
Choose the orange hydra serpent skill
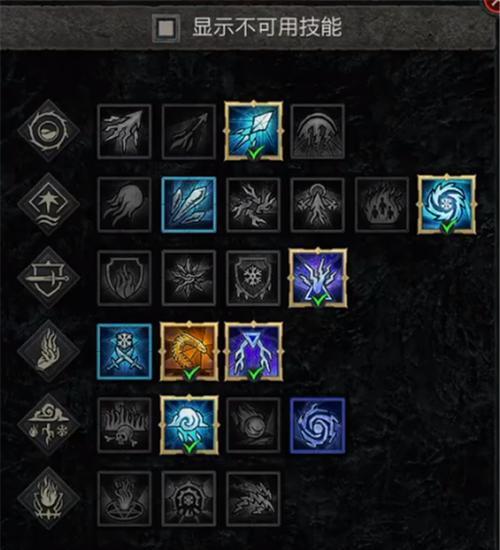(189, 351)
